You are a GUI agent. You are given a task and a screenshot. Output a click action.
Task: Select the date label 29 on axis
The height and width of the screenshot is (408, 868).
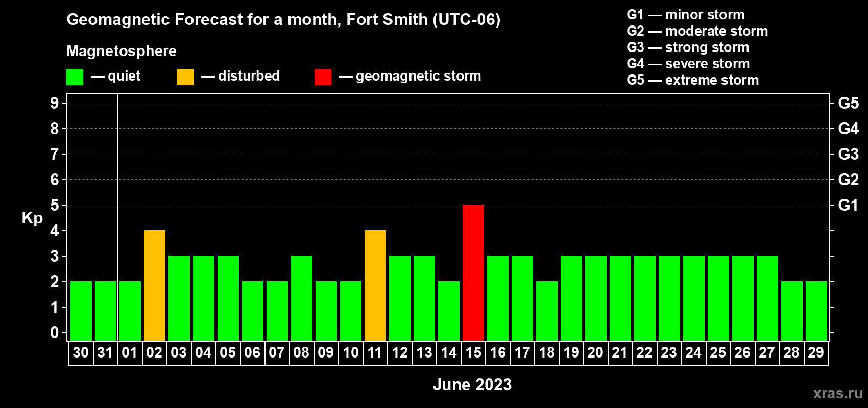coord(816,353)
